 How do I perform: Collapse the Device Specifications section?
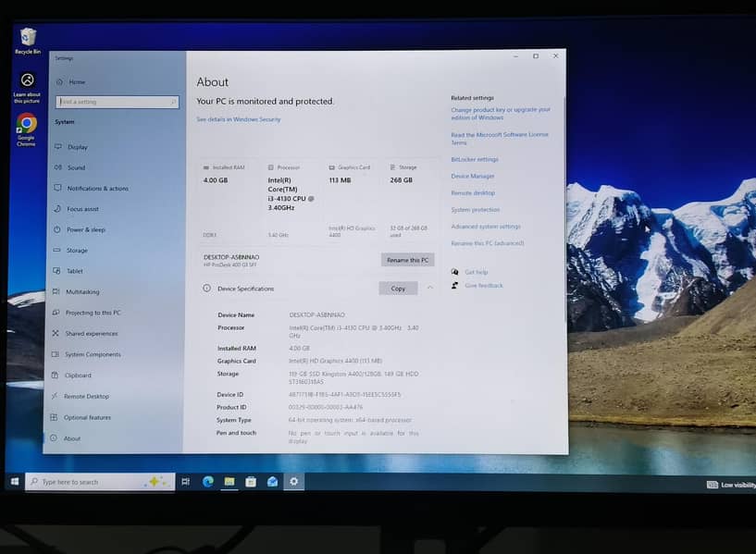tap(430, 289)
